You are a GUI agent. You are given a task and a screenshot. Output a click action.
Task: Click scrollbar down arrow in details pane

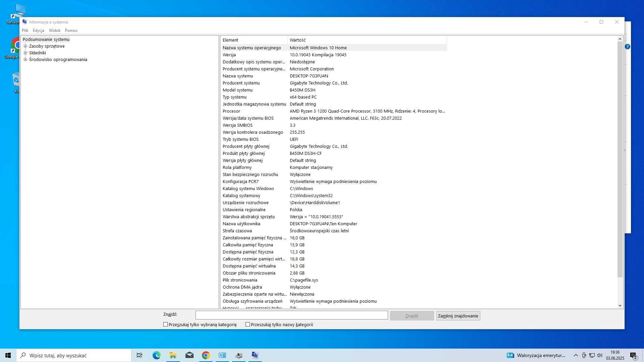pyautogui.click(x=620, y=306)
